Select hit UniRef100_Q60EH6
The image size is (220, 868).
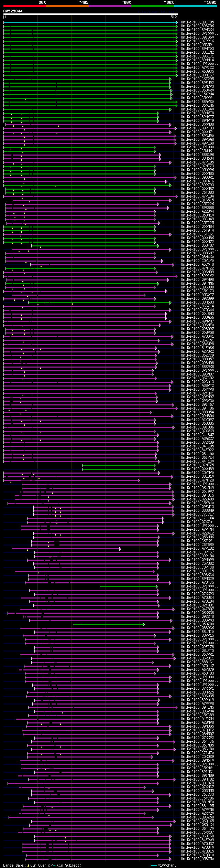[x=197, y=106]
